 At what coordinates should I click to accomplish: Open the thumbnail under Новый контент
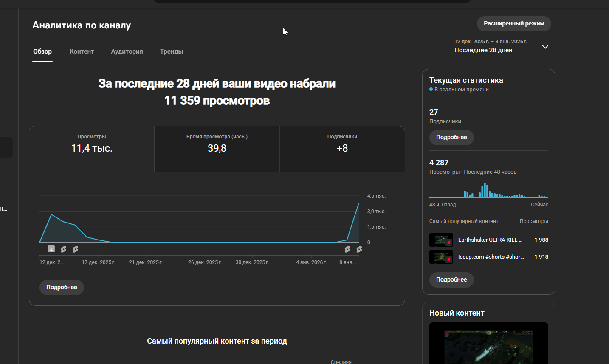pyautogui.click(x=489, y=343)
